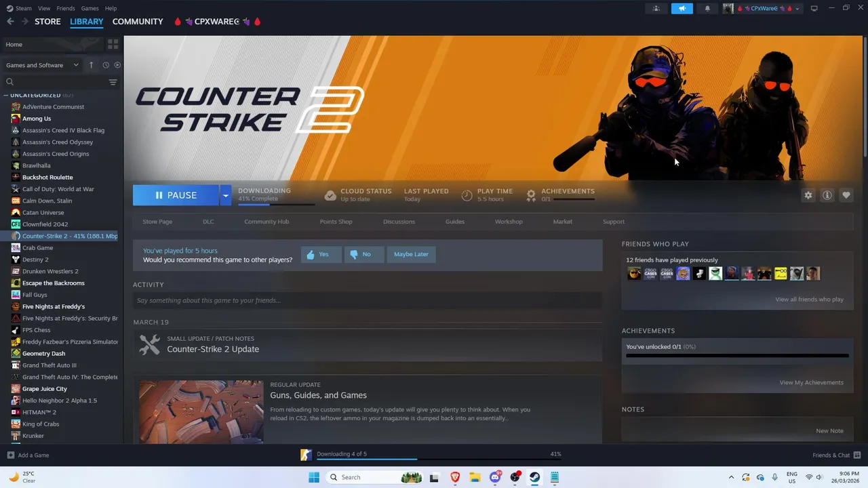868x488 pixels.
Task: Open Windows Start menu
Action: pos(313,477)
